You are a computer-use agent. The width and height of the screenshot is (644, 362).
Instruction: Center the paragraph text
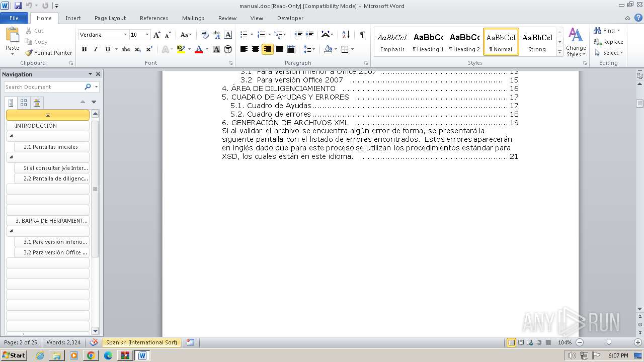(256, 49)
